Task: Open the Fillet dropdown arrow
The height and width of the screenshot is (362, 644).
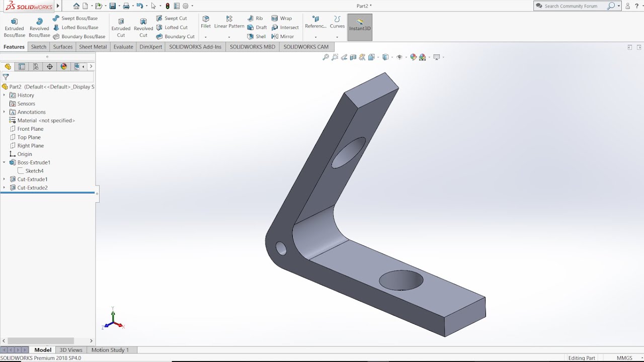Action: (x=206, y=37)
